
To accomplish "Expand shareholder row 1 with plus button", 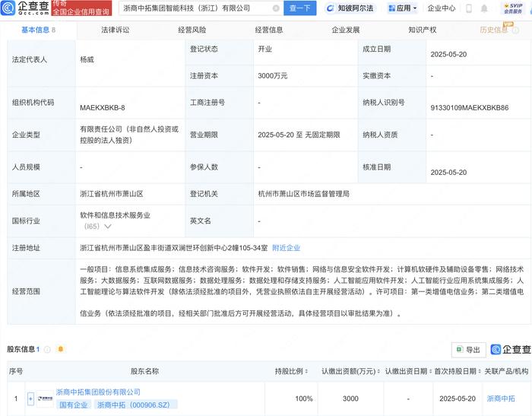I will tap(30, 399).
